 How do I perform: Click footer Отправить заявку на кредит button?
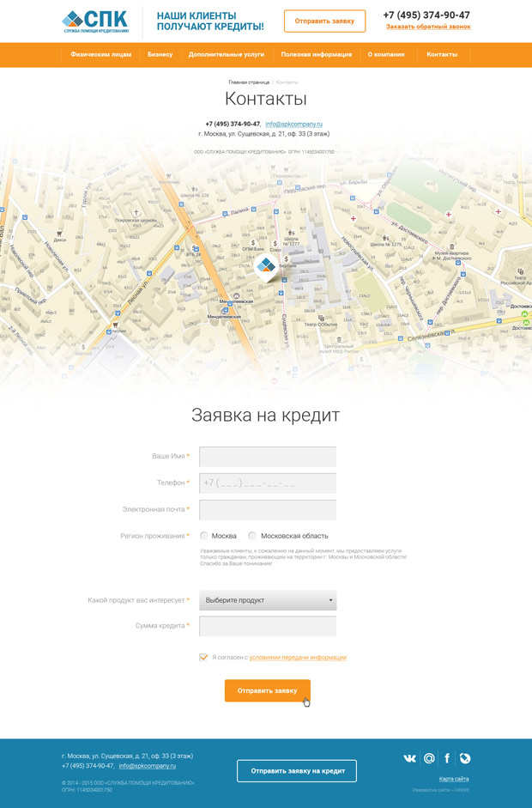click(x=297, y=771)
